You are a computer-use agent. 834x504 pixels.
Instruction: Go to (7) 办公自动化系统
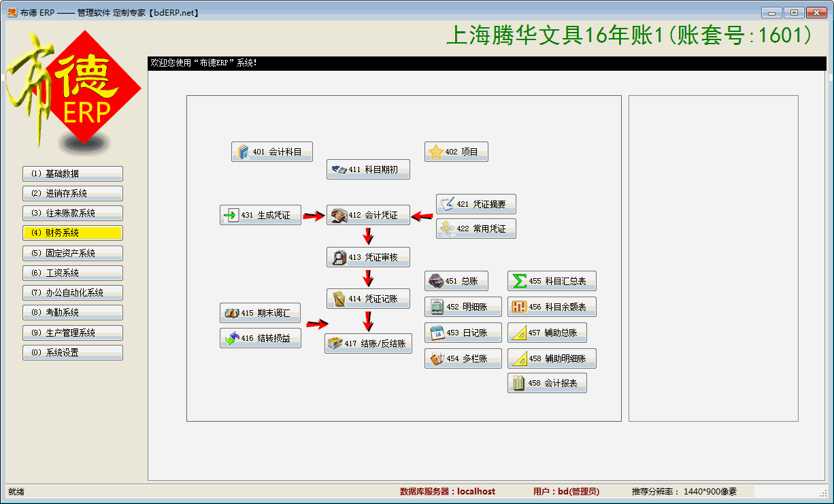(73, 292)
